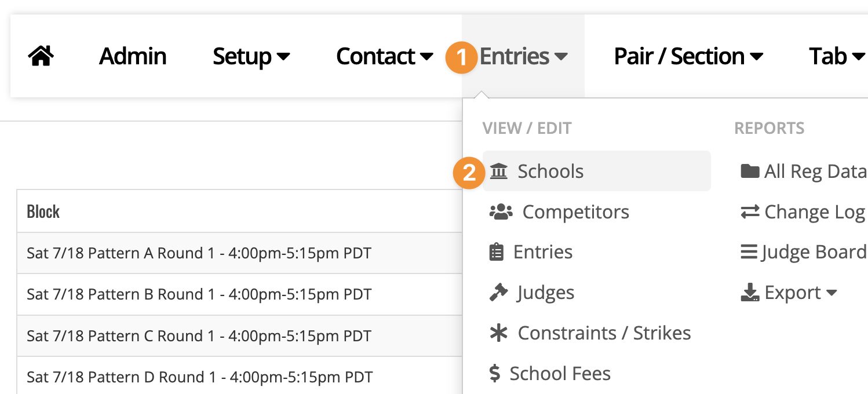This screenshot has height=394, width=868.
Task: Open the Admin menu item
Action: tap(133, 56)
